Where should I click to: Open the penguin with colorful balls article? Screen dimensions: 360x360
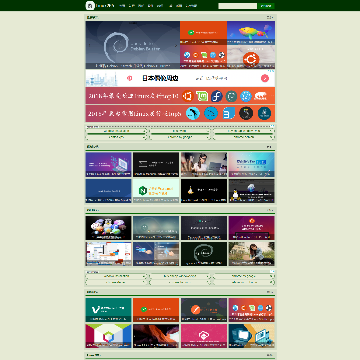108,228
